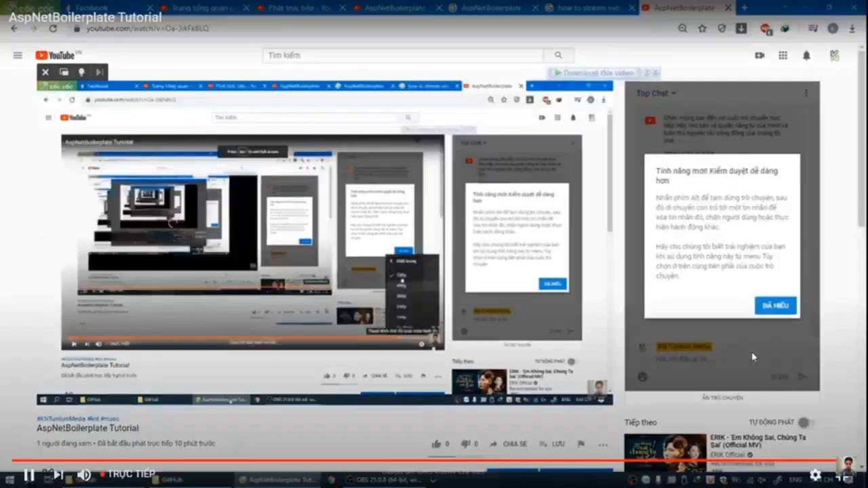Reload the page in the browser
The image size is (868, 488).
pos(53,28)
